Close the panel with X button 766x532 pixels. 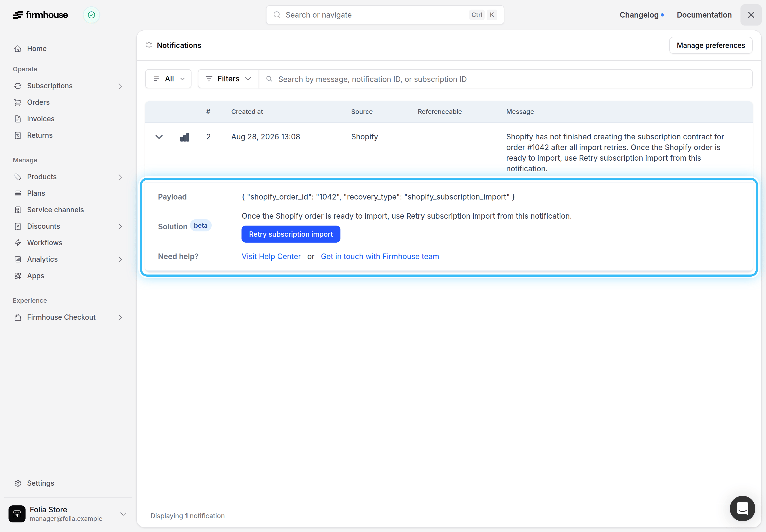[x=751, y=15]
